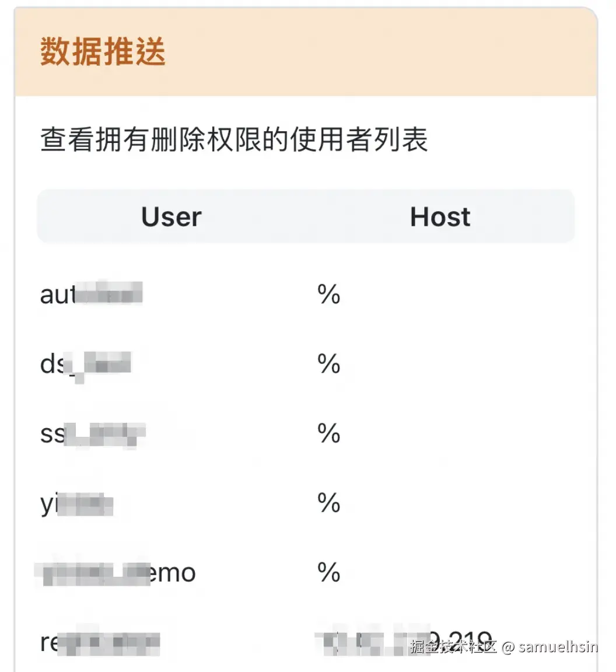Open the 掘金技术社区 watermark link

click(x=453, y=646)
